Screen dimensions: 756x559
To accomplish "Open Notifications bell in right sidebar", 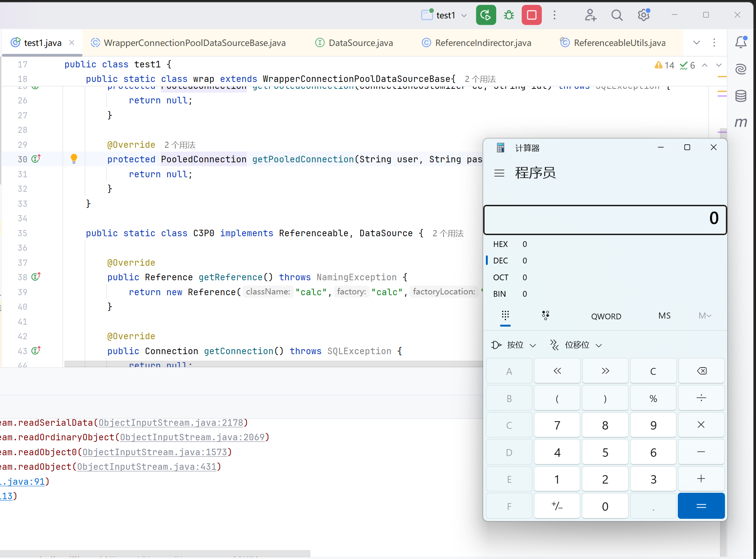I will coord(741,42).
